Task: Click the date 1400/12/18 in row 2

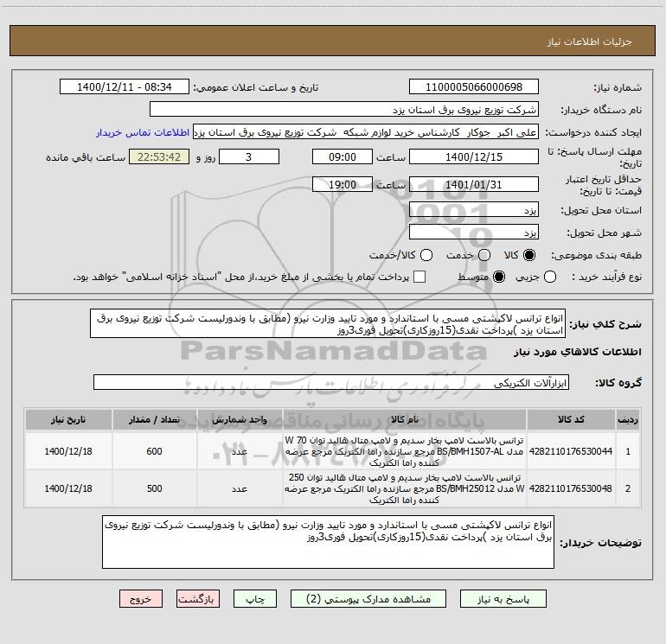Action: point(68,488)
